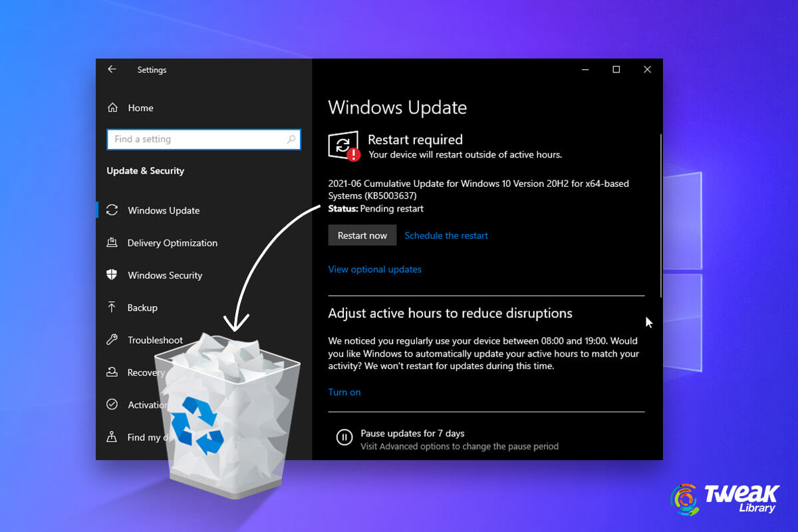Select the Backup sidebar icon
The width and height of the screenshot is (798, 532).
click(112, 307)
